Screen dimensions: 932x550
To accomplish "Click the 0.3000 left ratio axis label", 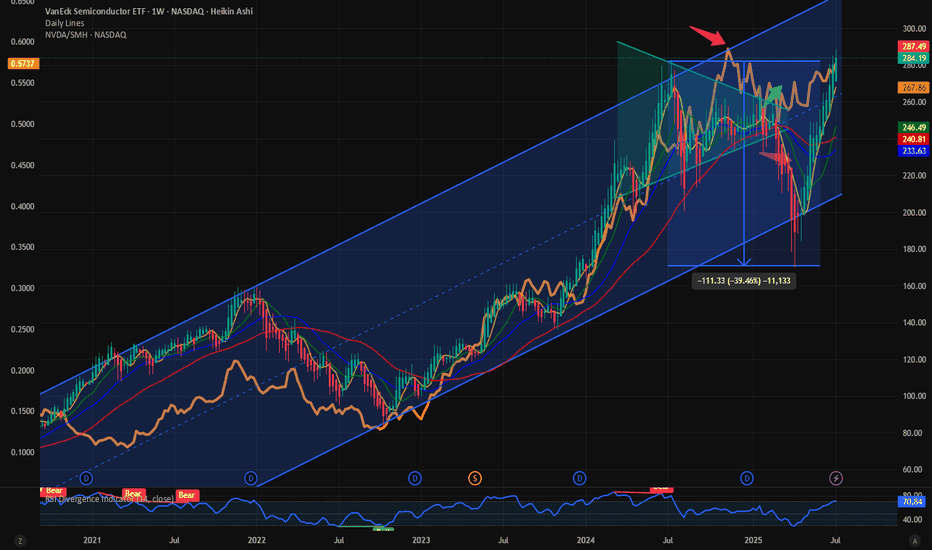I will point(23,288).
